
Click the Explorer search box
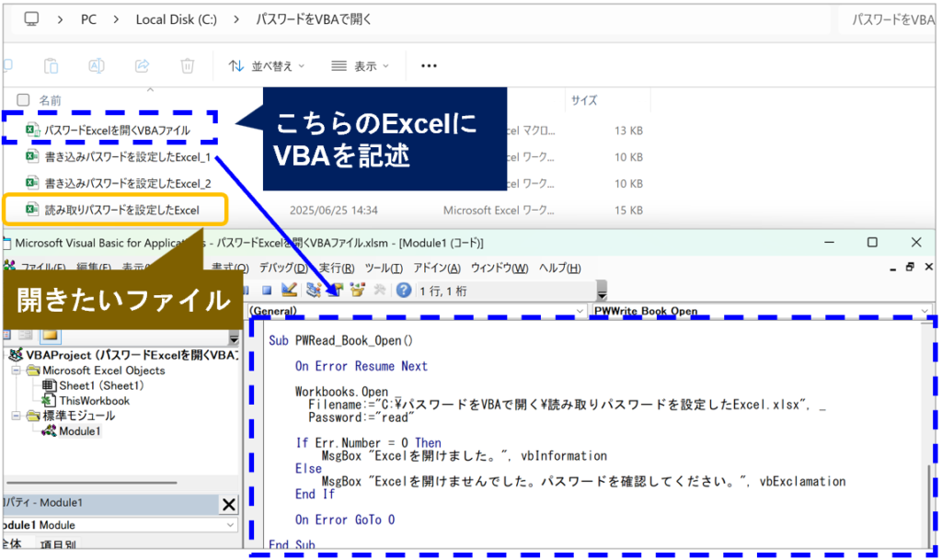890,20
